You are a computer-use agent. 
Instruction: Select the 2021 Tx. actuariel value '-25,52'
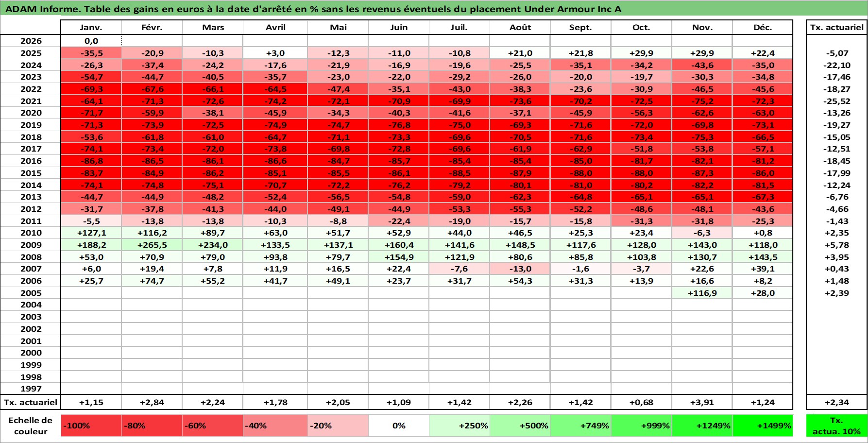(x=836, y=101)
